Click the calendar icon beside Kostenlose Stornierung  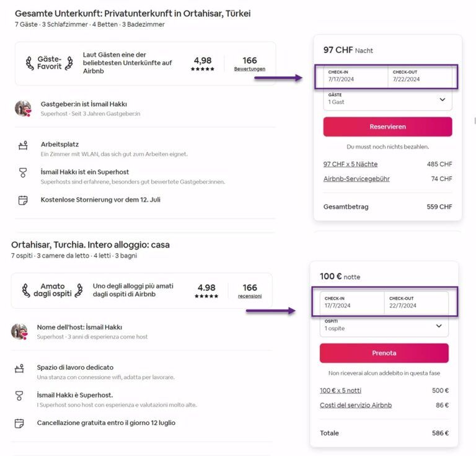pyautogui.click(x=23, y=200)
